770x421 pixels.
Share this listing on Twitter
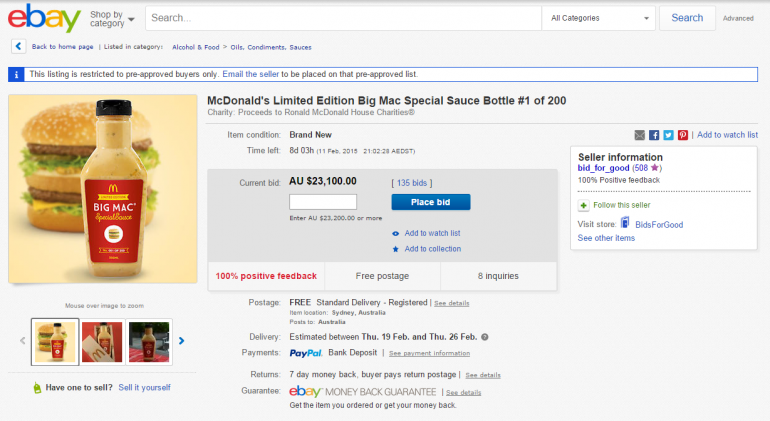[x=668, y=135]
